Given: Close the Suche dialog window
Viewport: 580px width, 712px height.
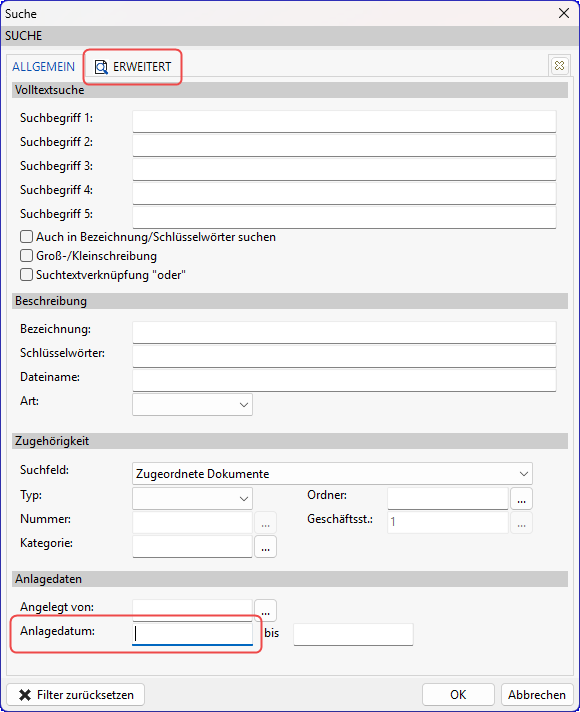Looking at the screenshot, I should pyautogui.click(x=564, y=13).
